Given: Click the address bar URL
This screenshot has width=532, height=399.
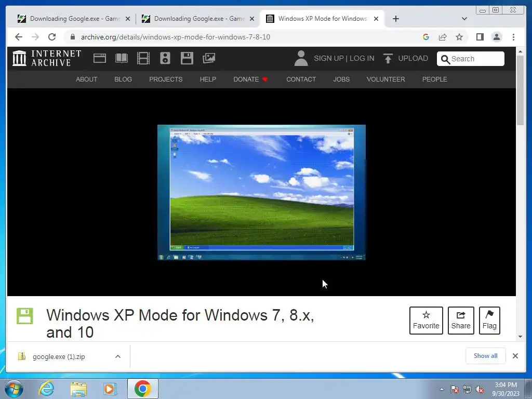Looking at the screenshot, I should (x=176, y=37).
